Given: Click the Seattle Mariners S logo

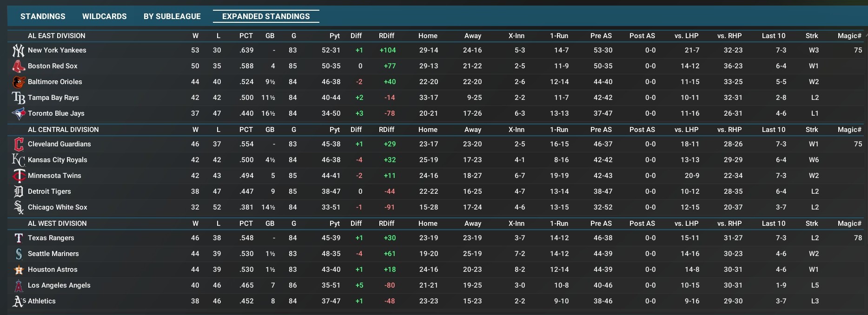Looking at the screenshot, I should click(x=18, y=254).
